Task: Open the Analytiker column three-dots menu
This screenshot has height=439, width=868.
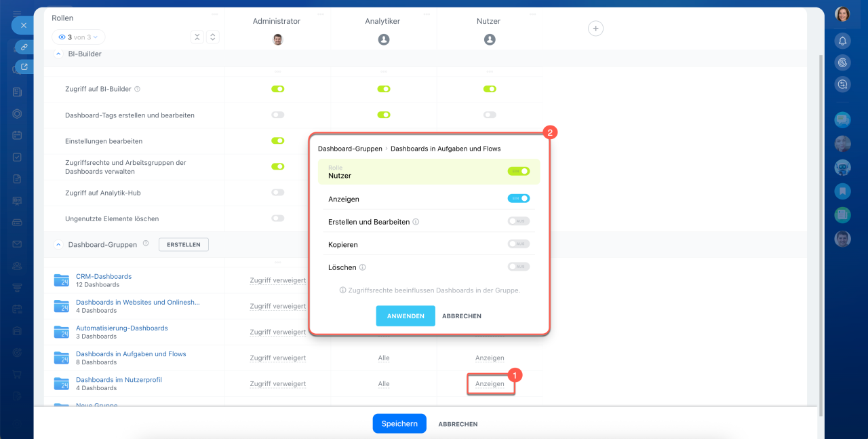Action: coord(427,14)
